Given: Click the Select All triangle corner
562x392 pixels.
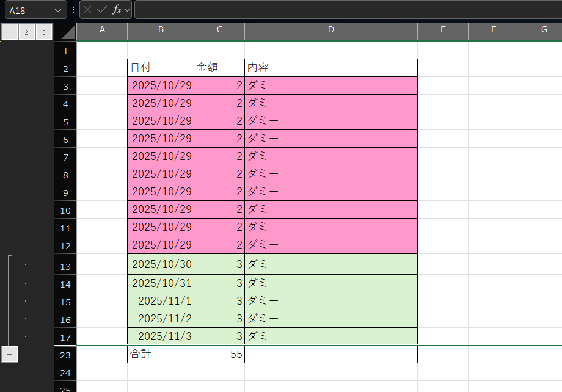Looking at the screenshot, I should [67, 32].
